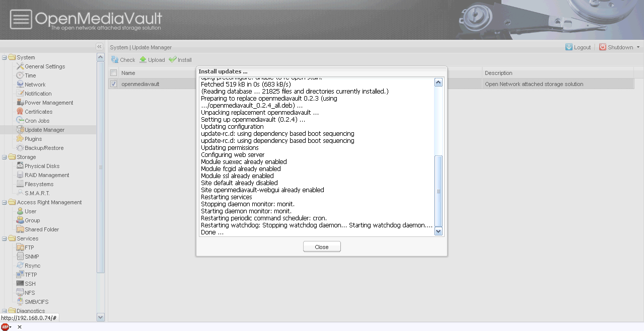Image resolution: width=644 pixels, height=331 pixels.
Task: Click the install log scrollbar up arrow
Action: point(438,82)
